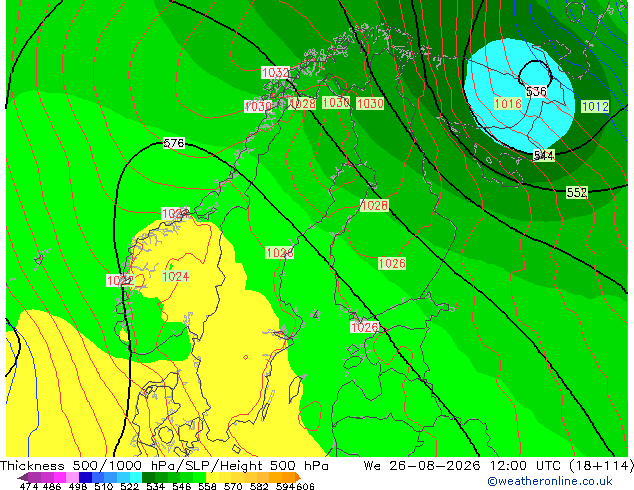Click the legend value 606
The height and width of the screenshot is (490, 634).
(305, 486)
